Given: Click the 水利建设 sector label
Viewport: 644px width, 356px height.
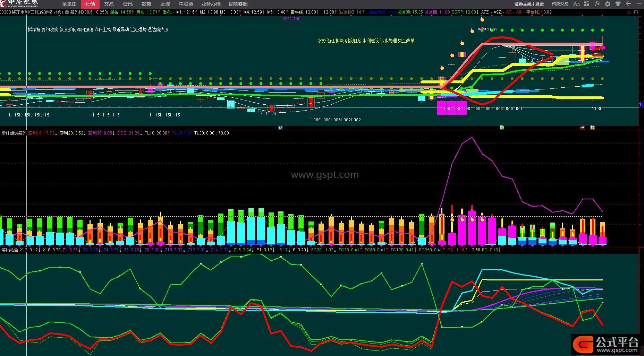Looking at the screenshot, I should pos(371,41).
